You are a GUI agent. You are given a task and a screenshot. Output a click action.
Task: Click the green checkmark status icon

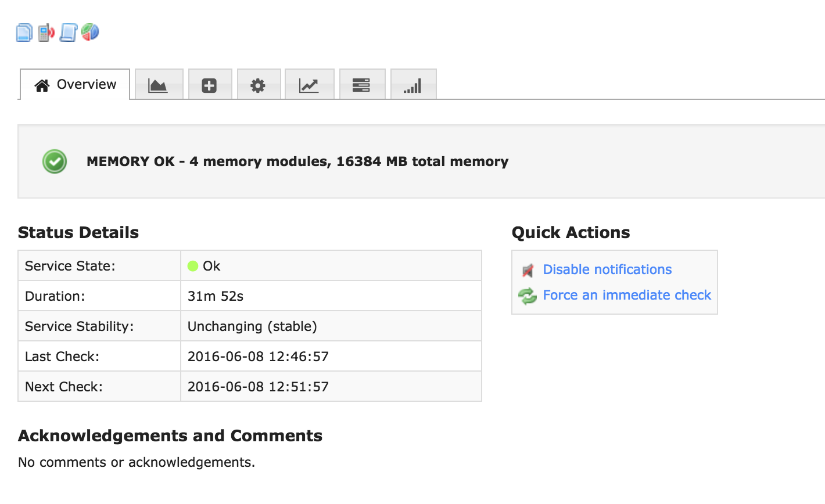[55, 161]
